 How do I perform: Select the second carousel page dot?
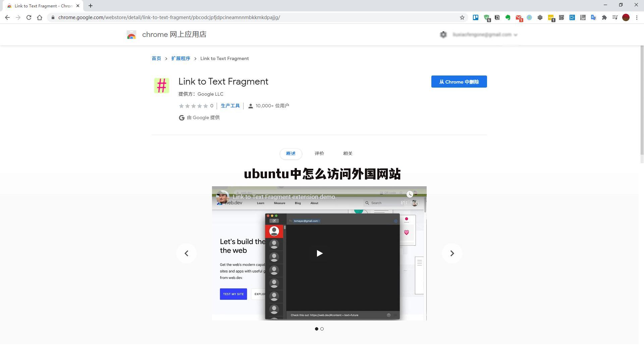tap(322, 329)
